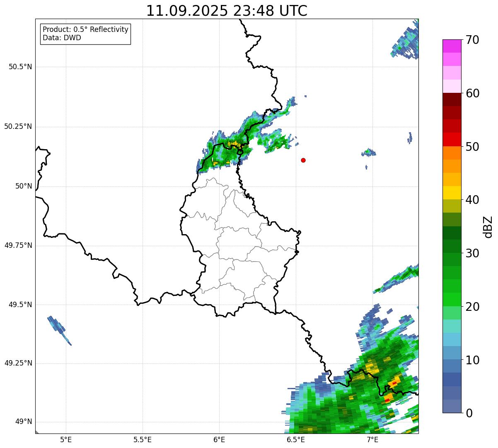Image resolution: width=498 pixels, height=448 pixels.
Task: Click "Product: 0.5° Reflectivity" text
Action: [85, 30]
